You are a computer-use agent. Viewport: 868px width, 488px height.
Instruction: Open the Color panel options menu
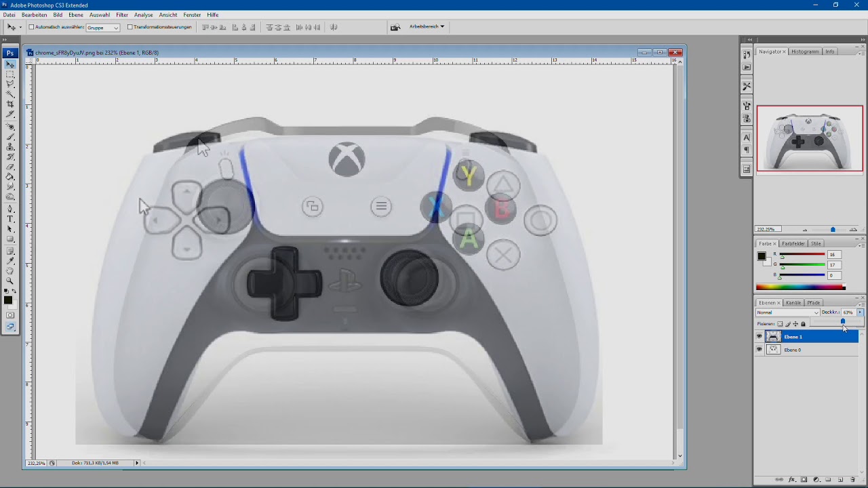tap(863, 245)
